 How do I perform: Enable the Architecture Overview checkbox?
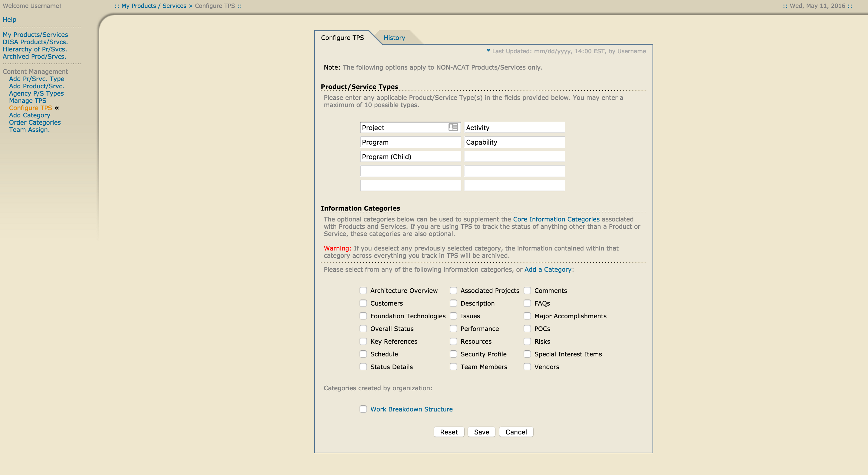click(x=363, y=290)
